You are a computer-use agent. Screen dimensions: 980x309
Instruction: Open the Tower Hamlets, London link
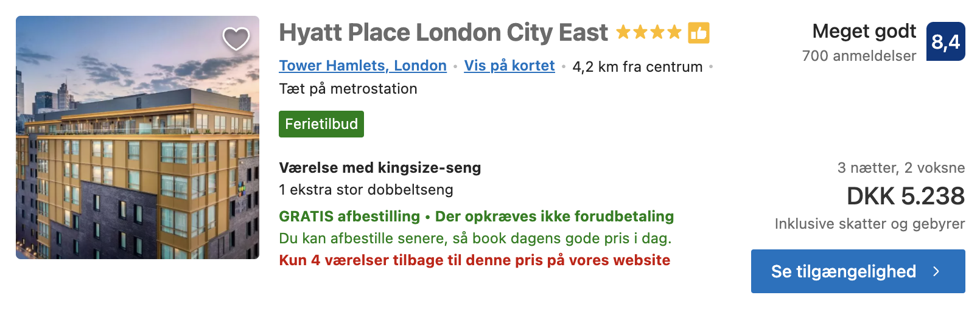tap(363, 66)
